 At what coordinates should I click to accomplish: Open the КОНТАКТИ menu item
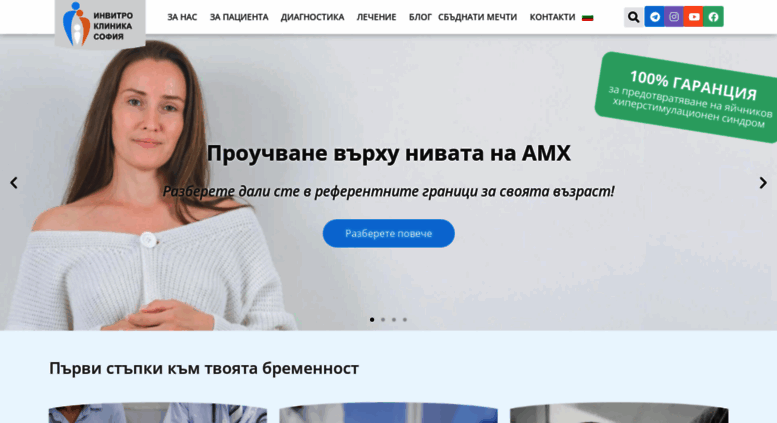click(x=552, y=17)
